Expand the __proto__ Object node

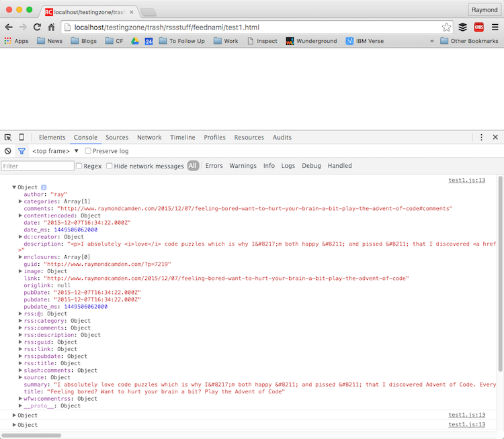[20, 405]
